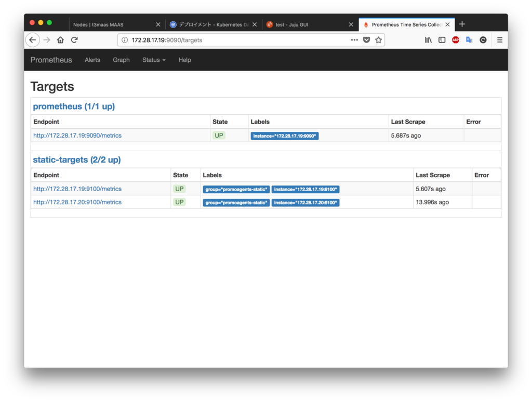Screen dimensions: 532x402
Task: Click the Prometheus brand link
Action: point(51,60)
